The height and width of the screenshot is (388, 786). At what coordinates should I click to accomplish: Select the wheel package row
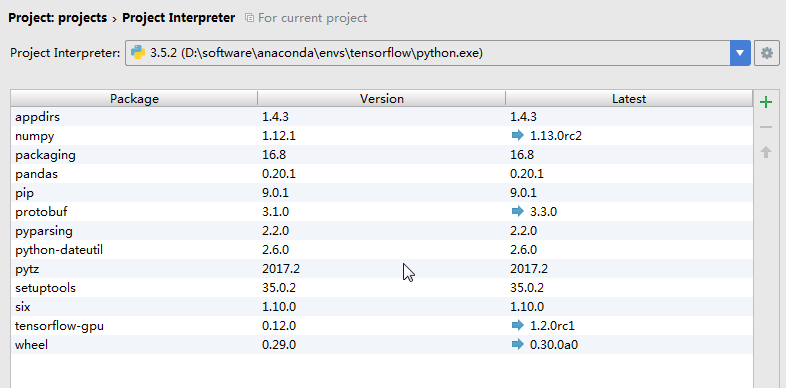(x=381, y=345)
